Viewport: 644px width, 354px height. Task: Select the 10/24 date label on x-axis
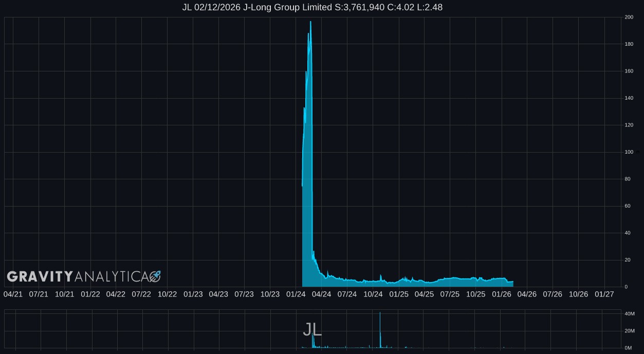point(373,294)
